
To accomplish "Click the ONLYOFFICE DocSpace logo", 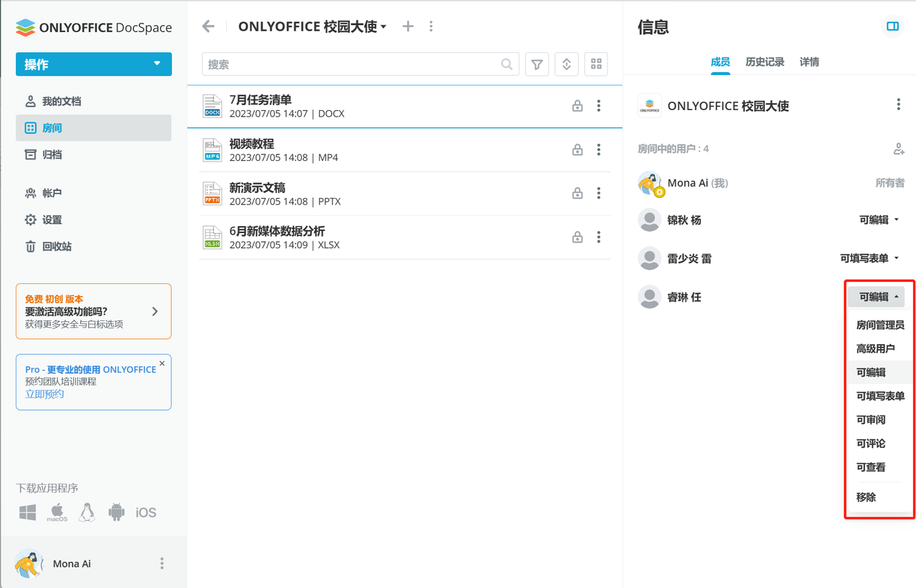I will point(94,27).
